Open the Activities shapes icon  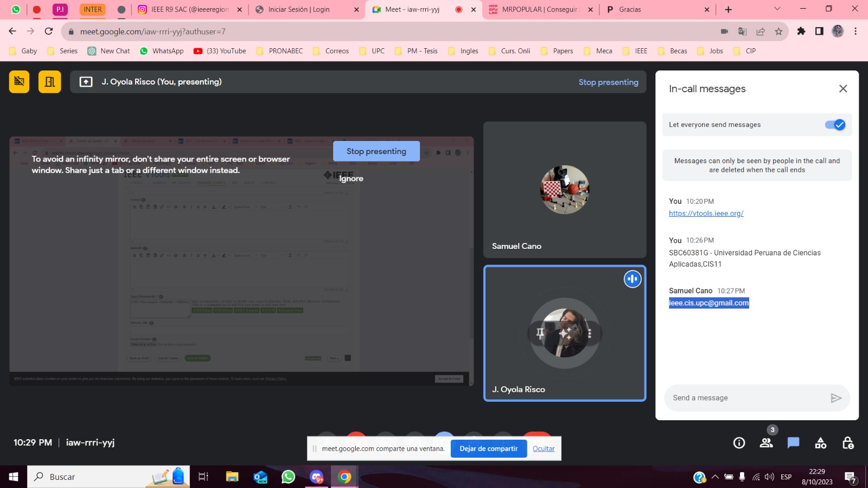tap(820, 443)
